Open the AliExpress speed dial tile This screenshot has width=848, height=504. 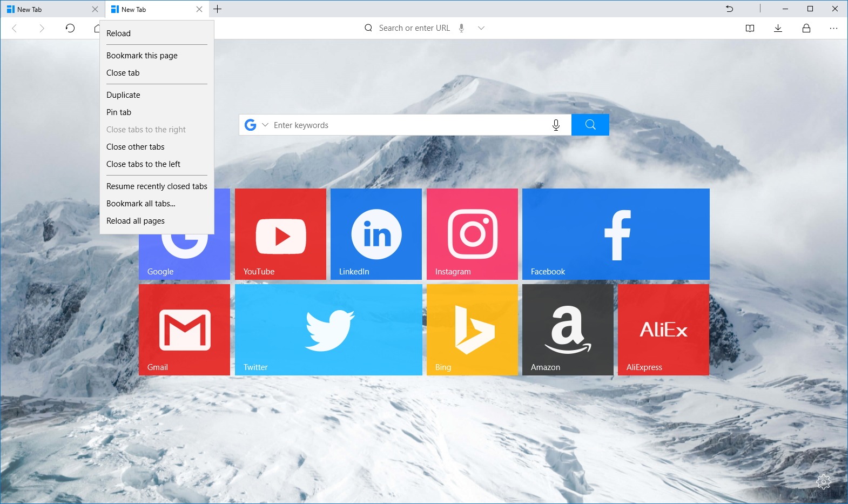663,330
